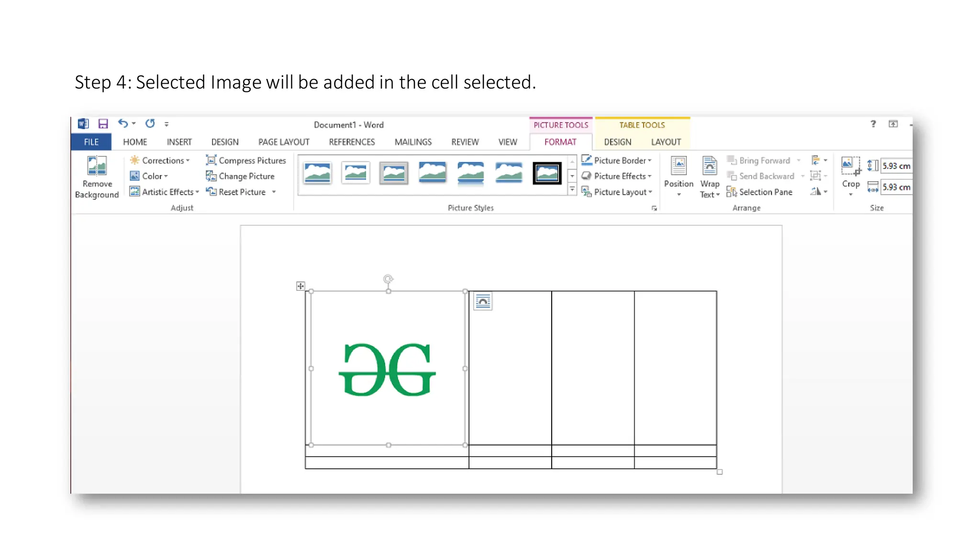Screen dimensions: 980x551
Task: Open the Align objects menu icon
Action: click(x=819, y=160)
